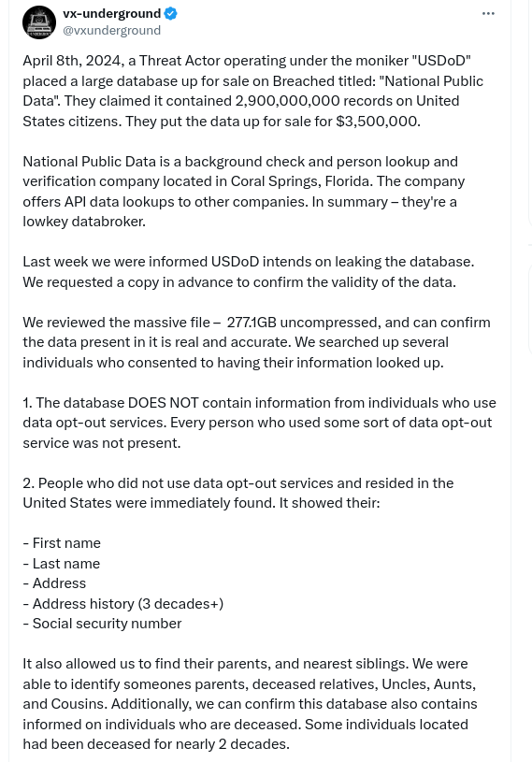Click the paragraph starting 'April 8th, 2024'
Image resolution: width=532 pixels, height=762 pixels.
coord(253,91)
